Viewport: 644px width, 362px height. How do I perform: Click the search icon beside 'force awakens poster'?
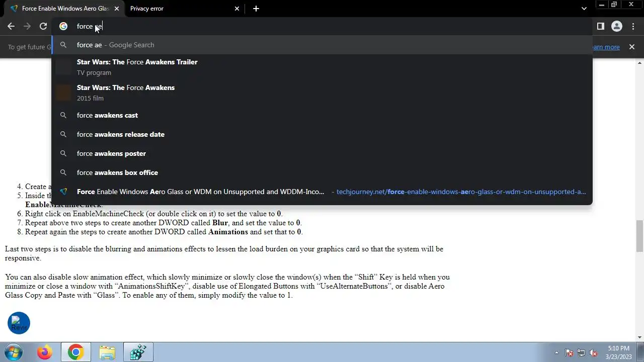coord(63,153)
